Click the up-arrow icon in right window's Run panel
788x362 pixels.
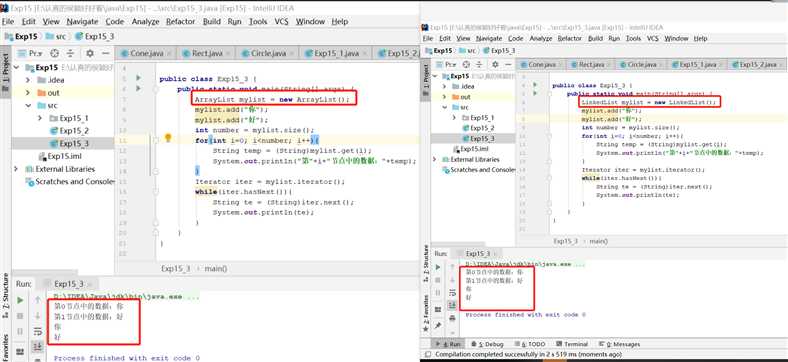coord(452,267)
